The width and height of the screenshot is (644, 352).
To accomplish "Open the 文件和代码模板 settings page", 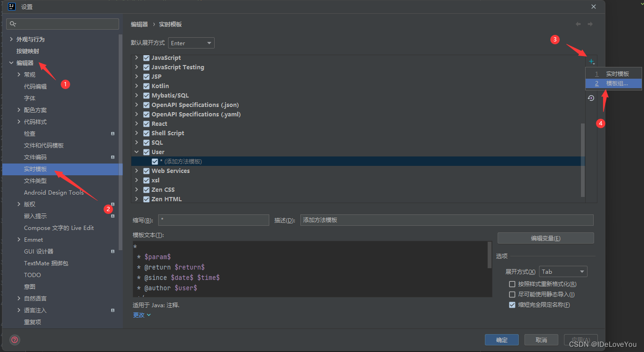I will point(44,145).
